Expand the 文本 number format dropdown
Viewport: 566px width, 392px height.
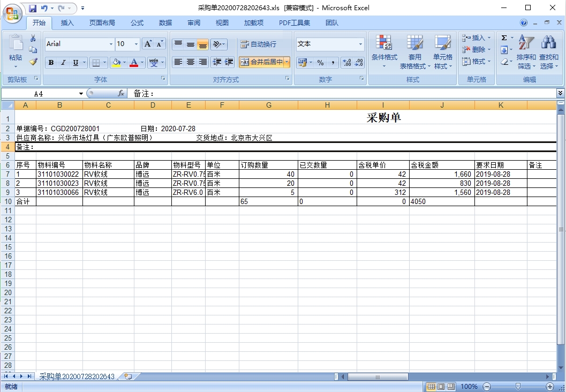point(360,44)
